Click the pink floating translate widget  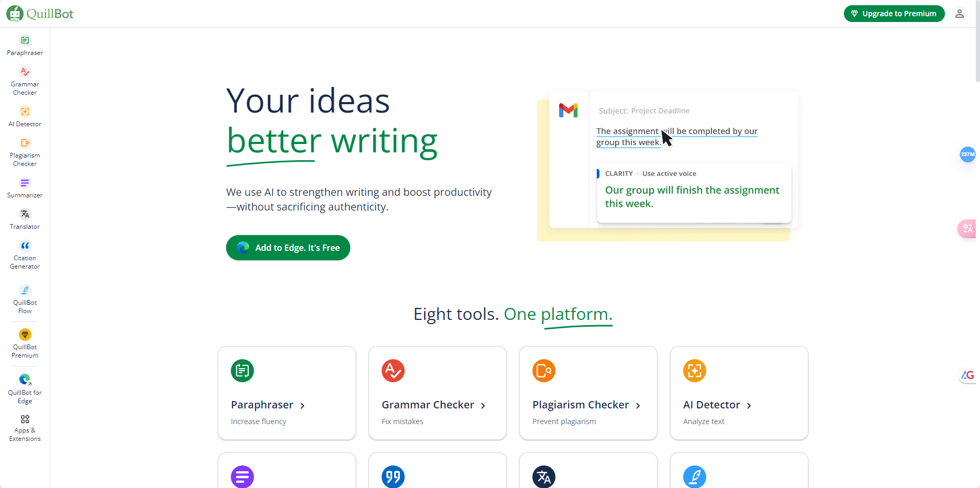click(967, 228)
